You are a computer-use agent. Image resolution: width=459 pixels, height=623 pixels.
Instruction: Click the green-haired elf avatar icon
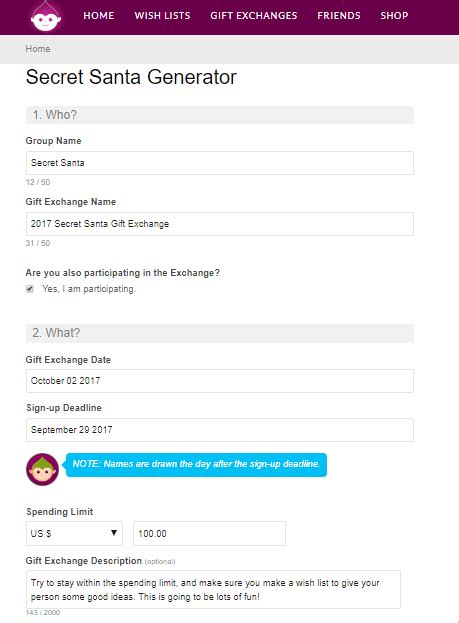click(43, 469)
